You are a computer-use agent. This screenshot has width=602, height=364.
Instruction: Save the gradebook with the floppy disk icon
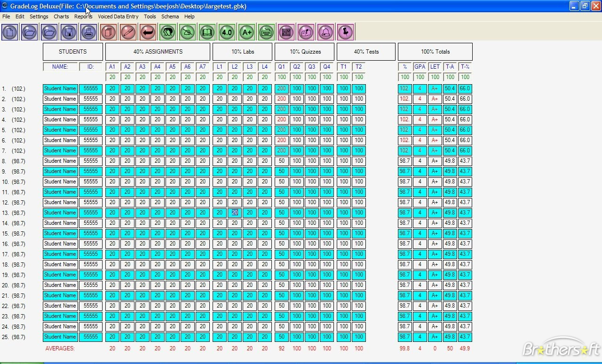tap(68, 32)
